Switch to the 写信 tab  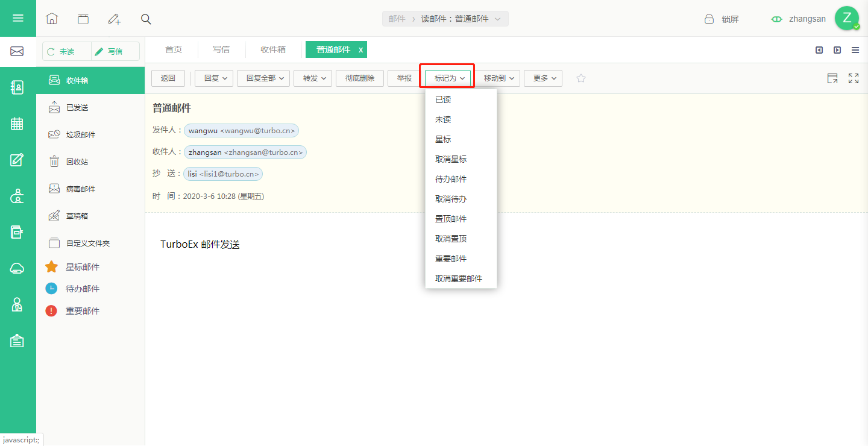click(221, 49)
